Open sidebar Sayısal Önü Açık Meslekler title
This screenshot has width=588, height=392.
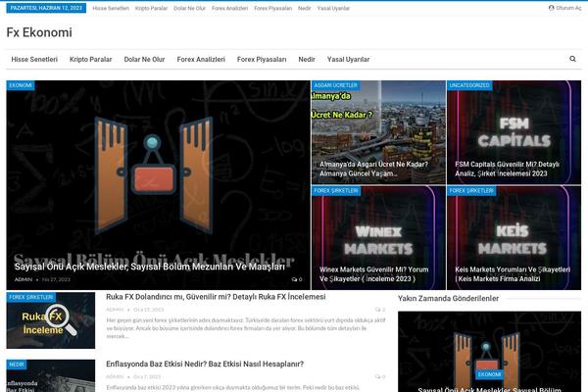click(489, 389)
